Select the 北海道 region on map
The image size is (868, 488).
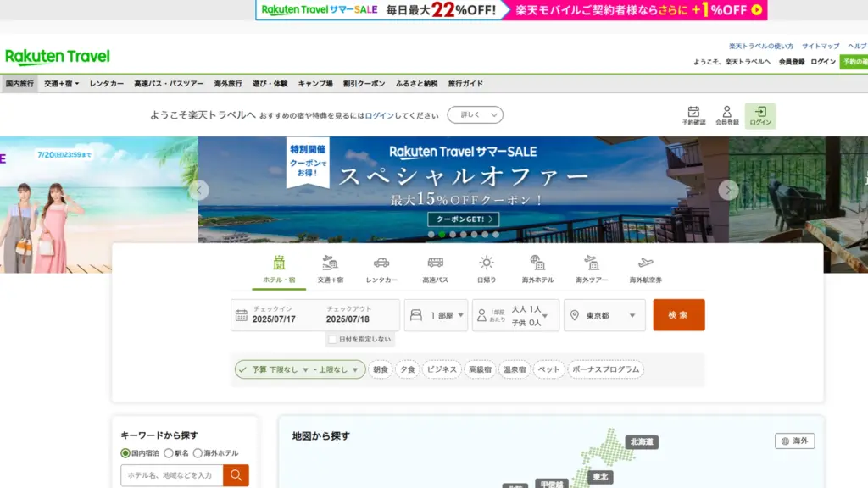642,442
